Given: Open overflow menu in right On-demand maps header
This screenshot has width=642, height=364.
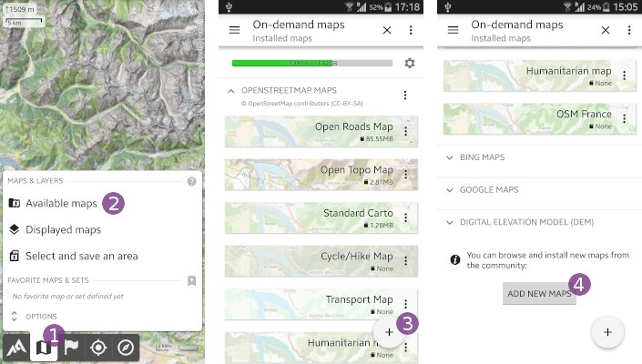Looking at the screenshot, I should [x=629, y=30].
